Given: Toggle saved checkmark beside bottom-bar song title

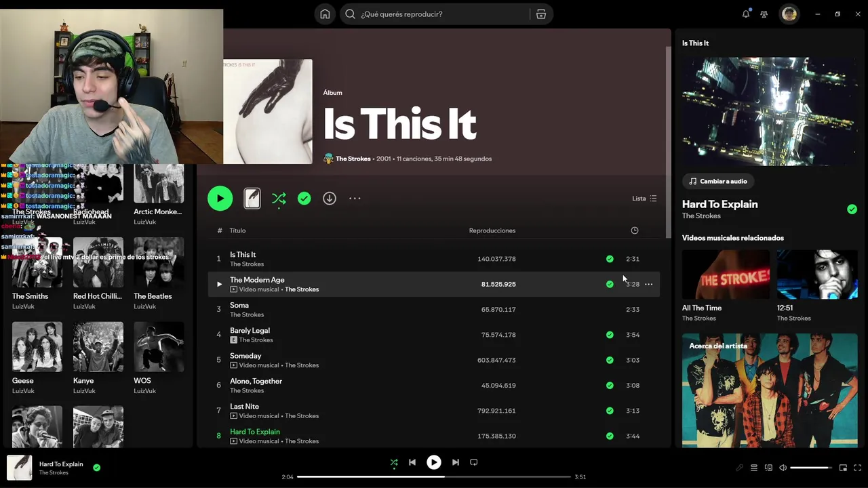Looking at the screenshot, I should 96,468.
